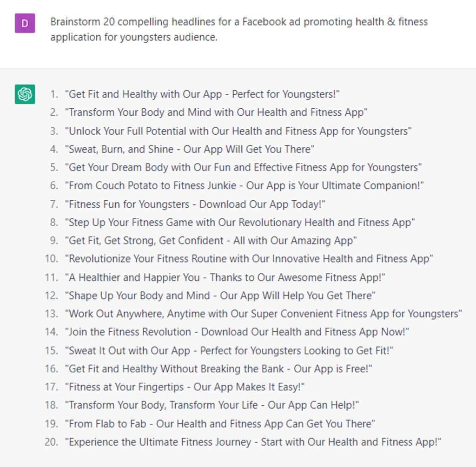Click the "Work Out Anywhere, Anytime" headline
The image size is (476, 467).
click(264, 314)
